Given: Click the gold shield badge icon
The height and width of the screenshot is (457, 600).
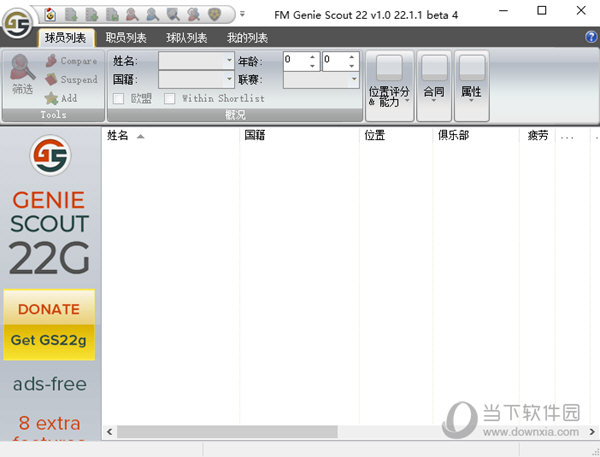Looking at the screenshot, I should (x=214, y=15).
